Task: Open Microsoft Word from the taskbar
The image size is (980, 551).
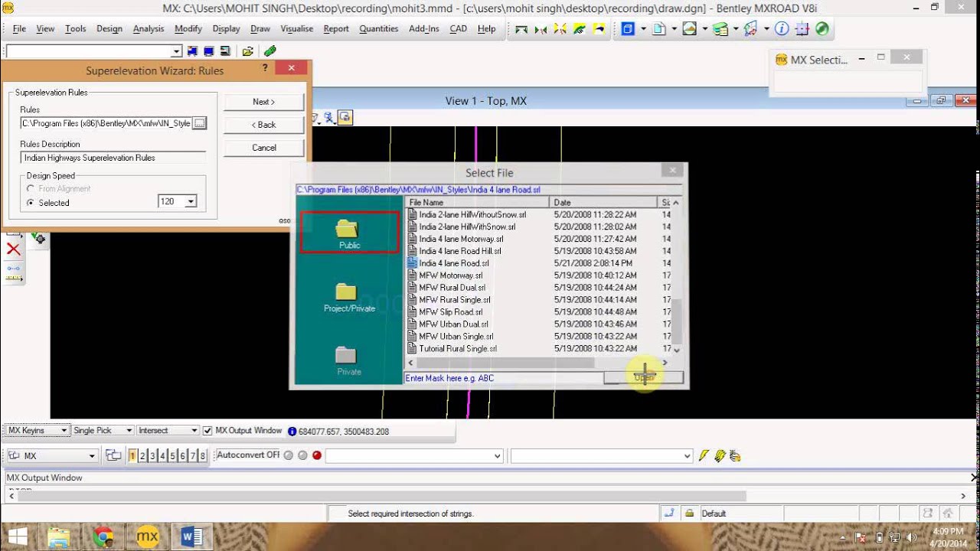Action: (191, 536)
